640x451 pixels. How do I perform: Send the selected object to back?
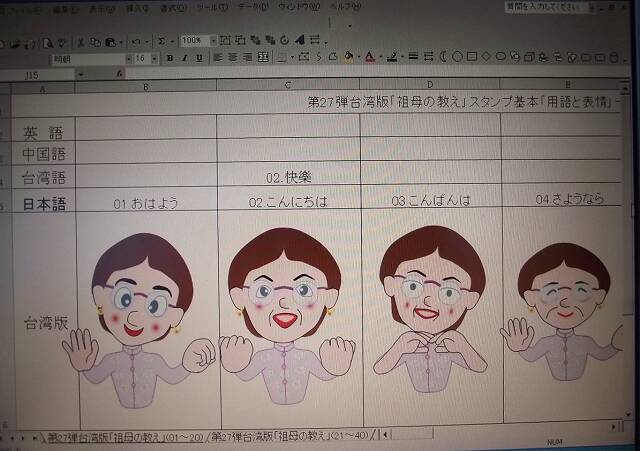[270, 40]
